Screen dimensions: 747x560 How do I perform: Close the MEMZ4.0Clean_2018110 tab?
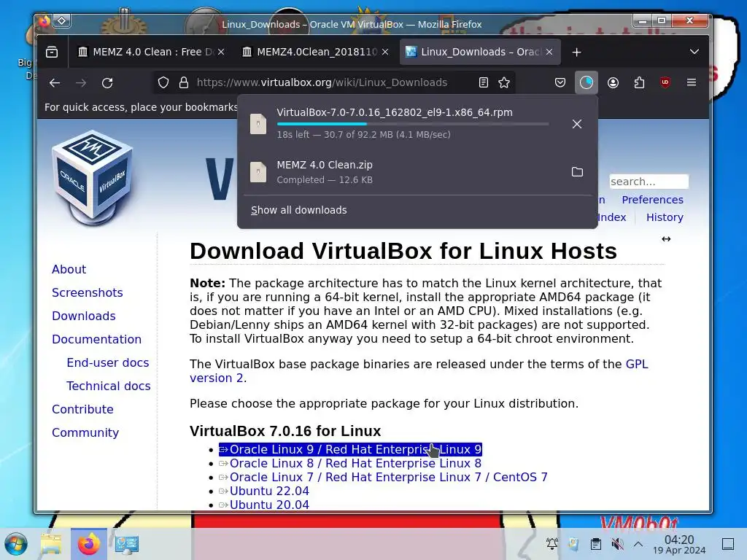[385, 52]
